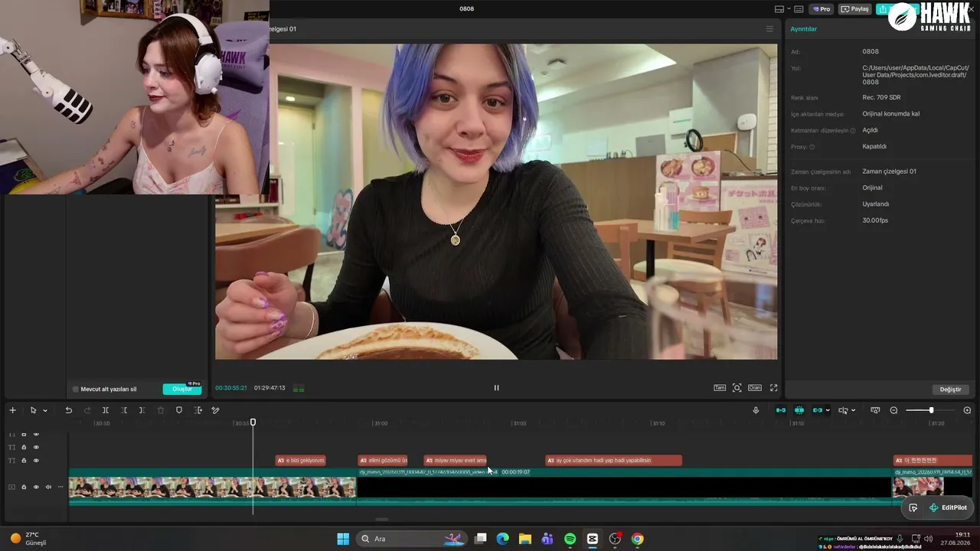Click the focus/scan frame icon in preview
The width and height of the screenshot is (980, 551).
(x=737, y=388)
